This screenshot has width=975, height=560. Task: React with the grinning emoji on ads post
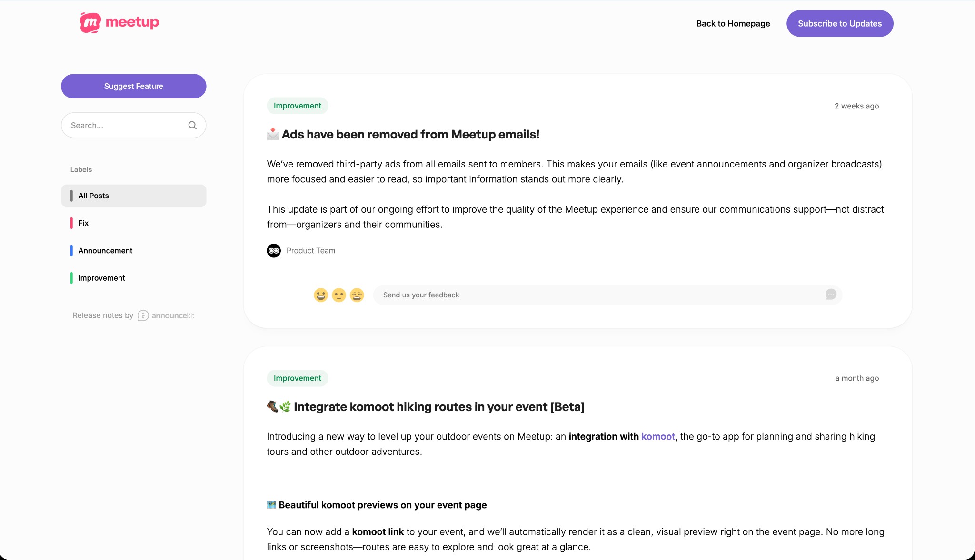coord(321,295)
